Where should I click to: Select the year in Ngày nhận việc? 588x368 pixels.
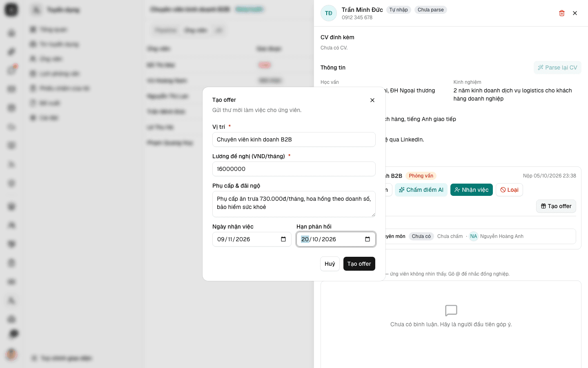coord(243,239)
